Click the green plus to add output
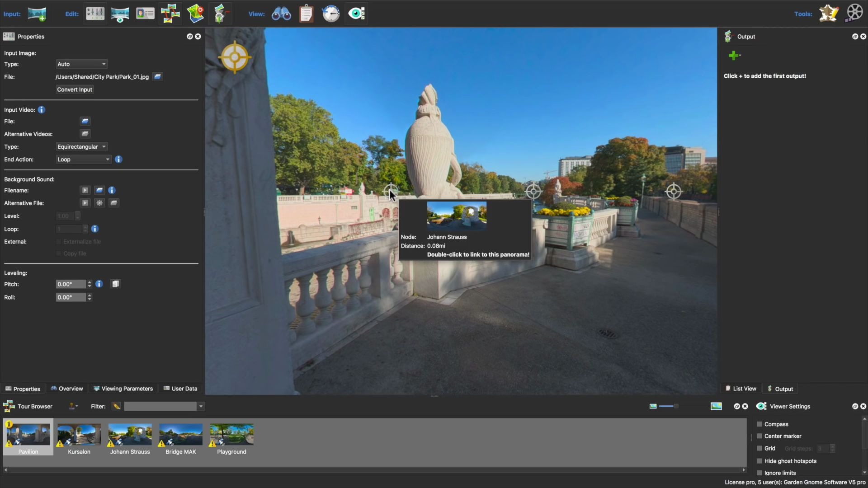This screenshot has width=868, height=488. [733, 56]
